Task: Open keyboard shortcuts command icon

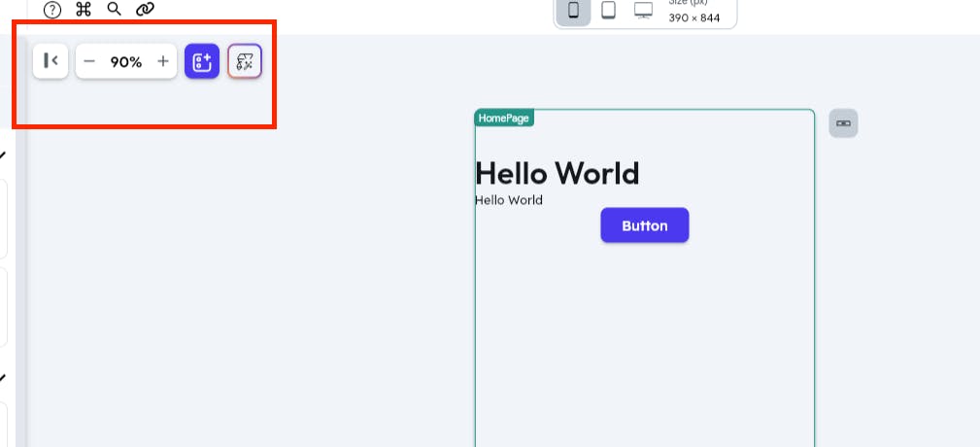Action: tap(84, 10)
